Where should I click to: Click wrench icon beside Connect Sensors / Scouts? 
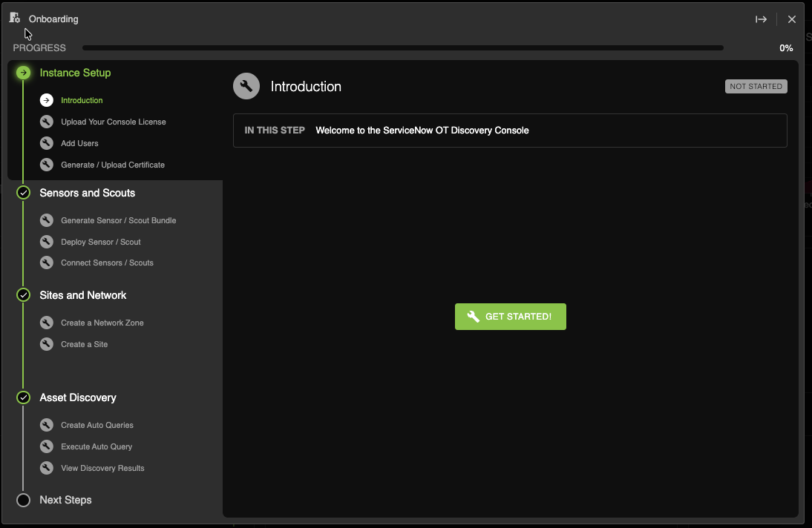pos(47,263)
